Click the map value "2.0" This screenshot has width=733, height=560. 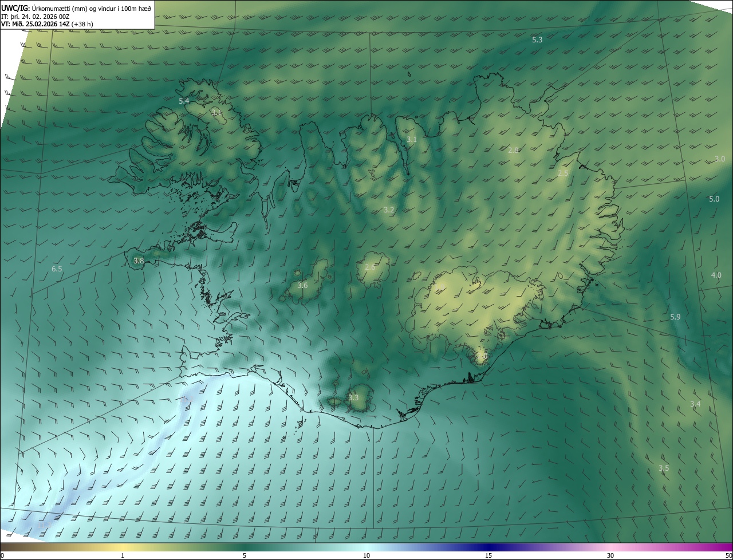(482, 356)
